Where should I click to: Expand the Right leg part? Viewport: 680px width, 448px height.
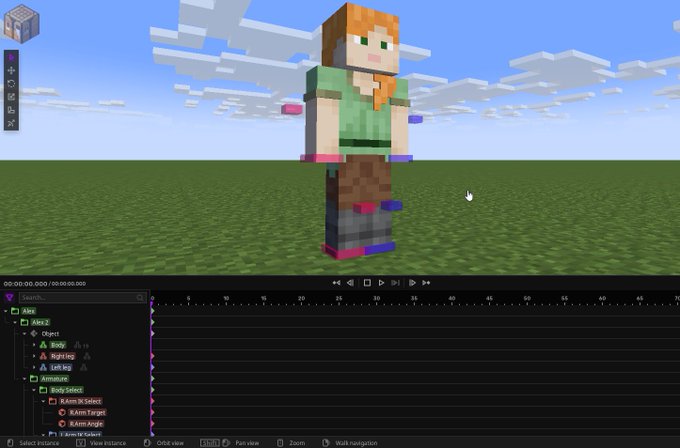click(x=34, y=356)
